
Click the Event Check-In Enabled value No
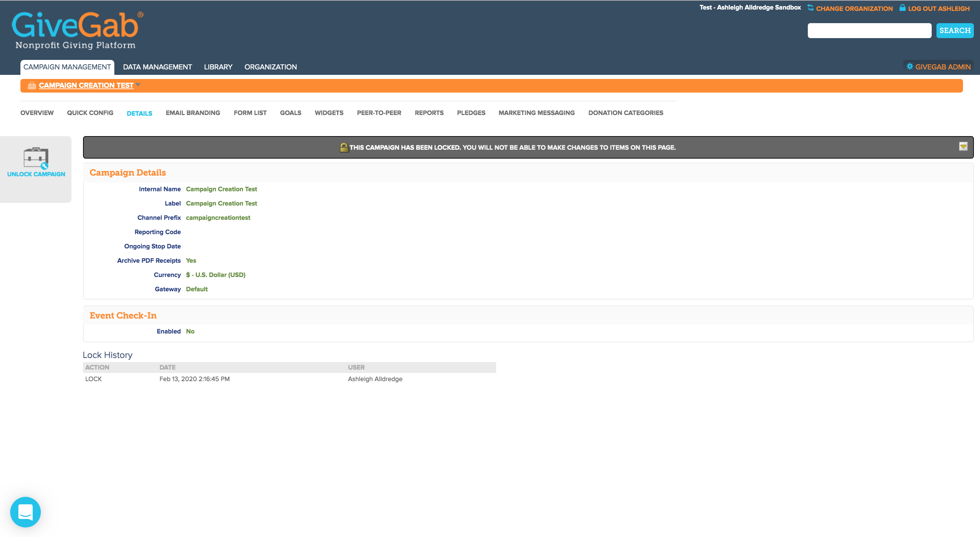tap(190, 331)
